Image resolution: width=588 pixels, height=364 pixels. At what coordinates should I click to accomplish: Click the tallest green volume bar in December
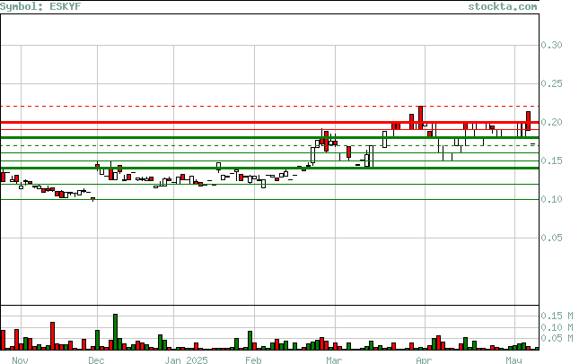(x=115, y=332)
